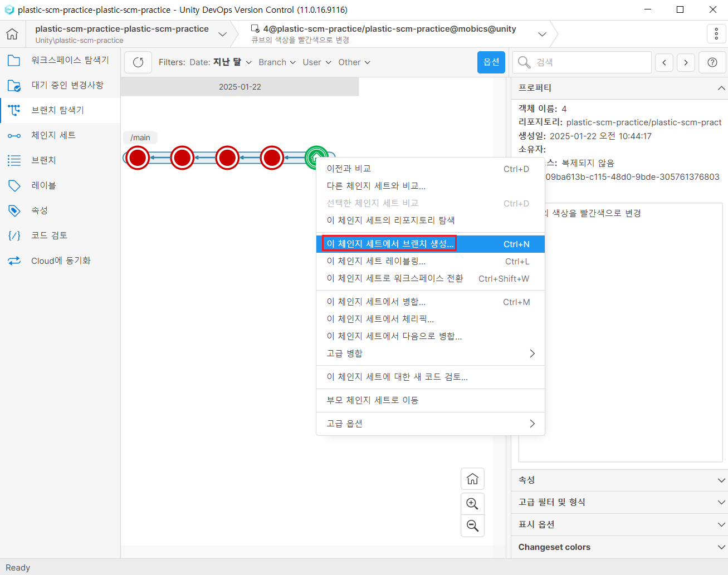Choose 이 체인지 세트에 대한 새 코드 검토...
Image resolution: width=728 pixels, height=575 pixels.
pyautogui.click(x=431, y=377)
